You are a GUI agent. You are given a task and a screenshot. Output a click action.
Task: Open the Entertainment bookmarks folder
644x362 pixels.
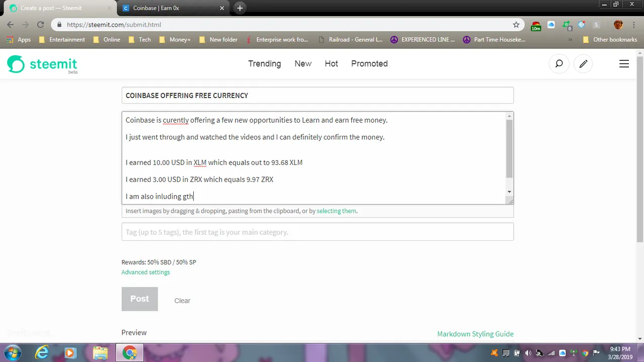tap(62, 39)
